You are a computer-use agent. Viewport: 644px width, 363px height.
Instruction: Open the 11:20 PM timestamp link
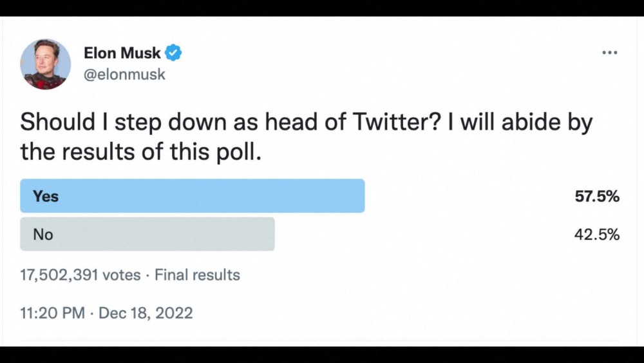coord(52,313)
